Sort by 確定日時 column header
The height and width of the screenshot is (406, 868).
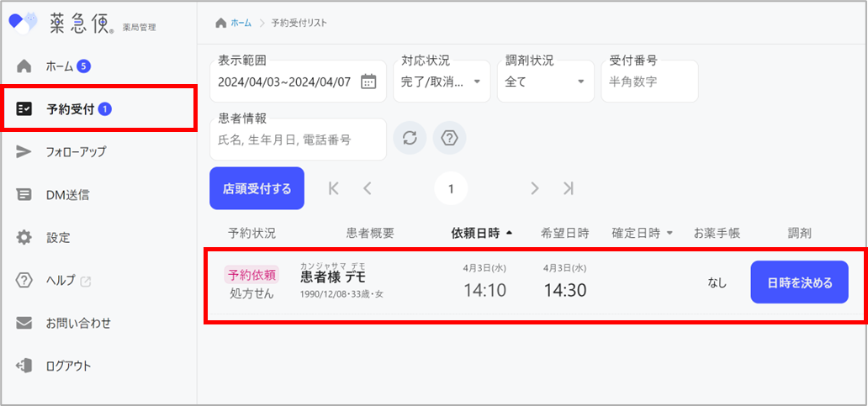(643, 233)
